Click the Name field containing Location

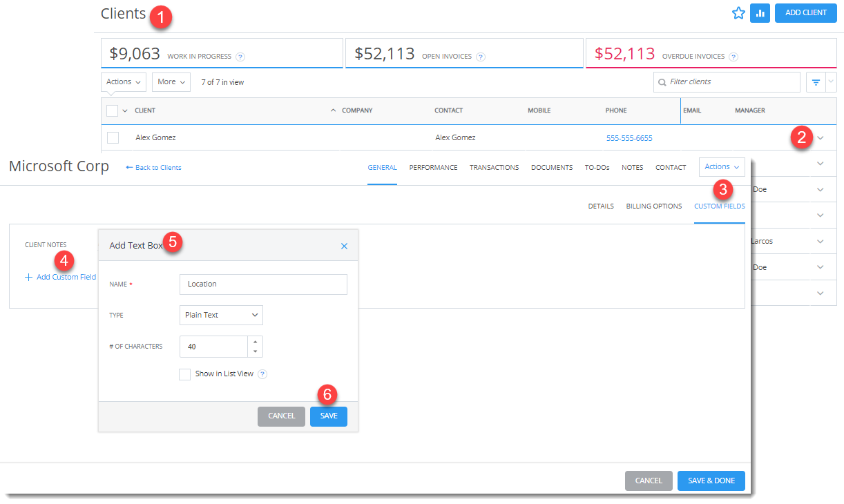263,284
